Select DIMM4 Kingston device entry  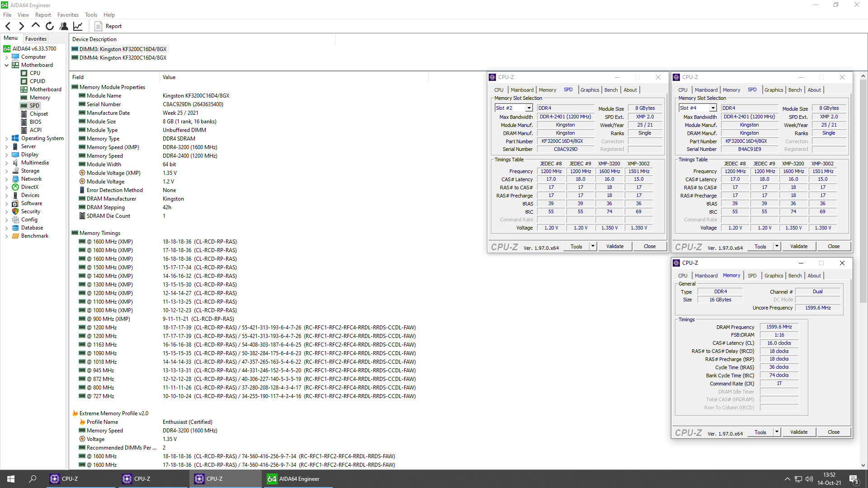point(123,58)
